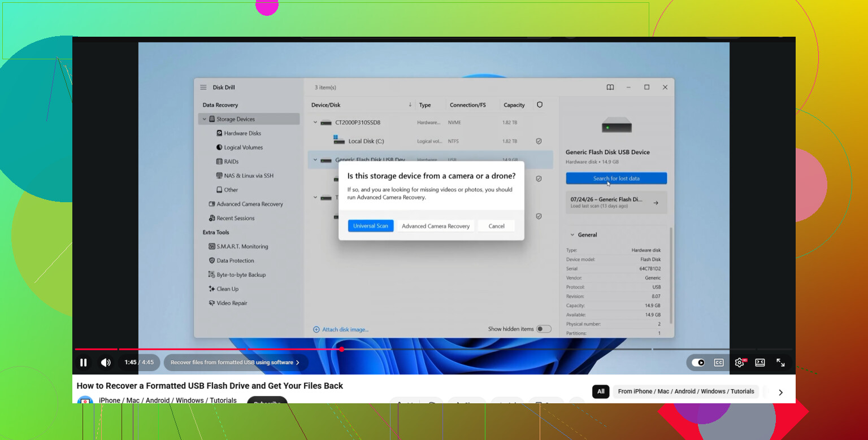This screenshot has height=440, width=868.
Task: Collapse the CT2000P310SSD8 disk row chevron
Action: point(315,123)
